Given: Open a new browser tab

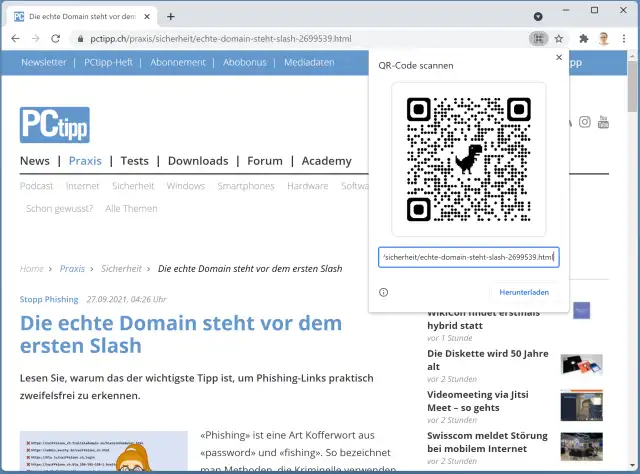Looking at the screenshot, I should coord(171,16).
